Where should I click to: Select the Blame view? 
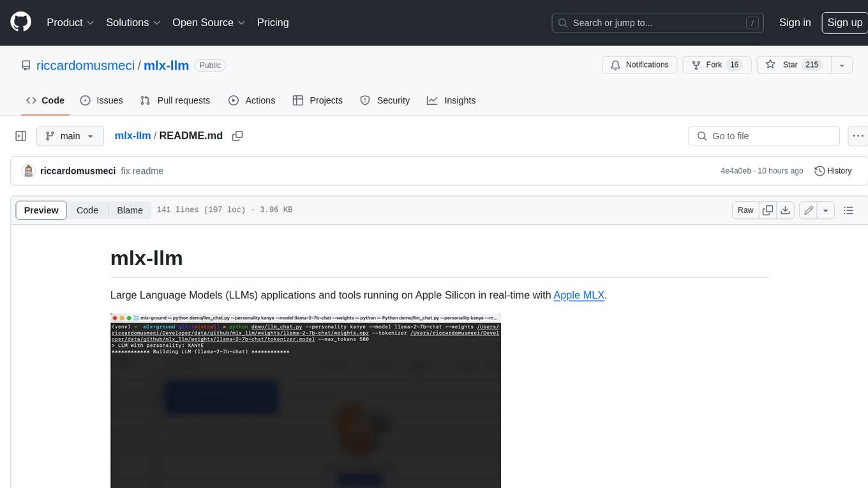(x=130, y=210)
